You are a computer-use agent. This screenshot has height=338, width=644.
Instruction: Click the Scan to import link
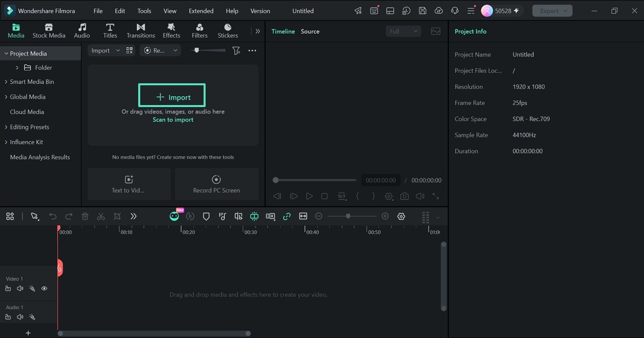(x=173, y=119)
